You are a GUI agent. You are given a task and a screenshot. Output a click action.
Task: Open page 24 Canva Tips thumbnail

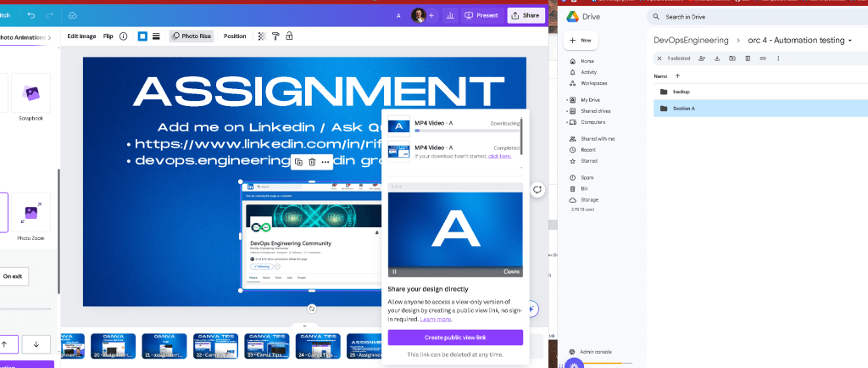pos(318,346)
